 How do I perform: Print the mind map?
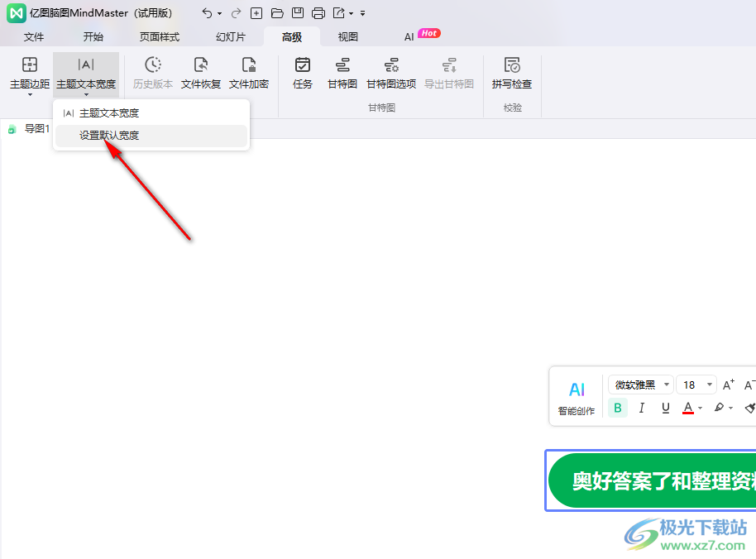click(318, 13)
